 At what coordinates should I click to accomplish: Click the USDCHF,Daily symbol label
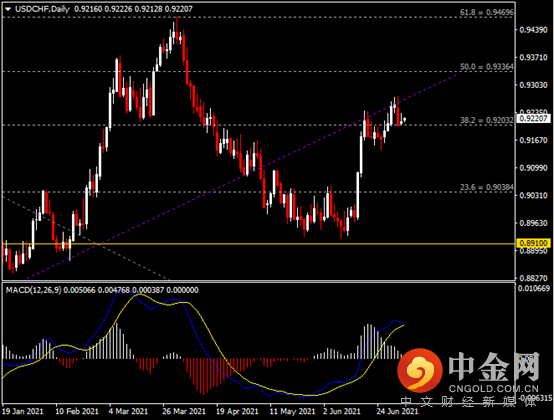pyautogui.click(x=42, y=9)
